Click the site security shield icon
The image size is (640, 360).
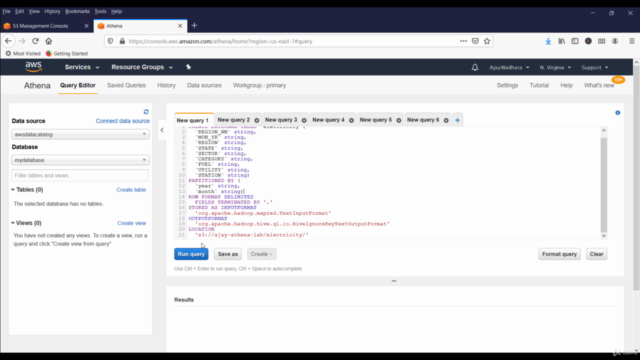tap(110, 41)
